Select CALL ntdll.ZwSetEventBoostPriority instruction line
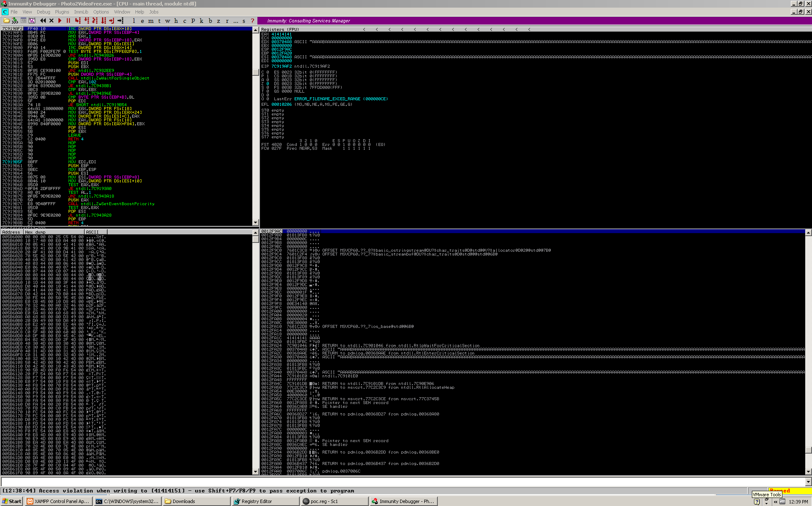The height and width of the screenshot is (506, 812). point(111,204)
